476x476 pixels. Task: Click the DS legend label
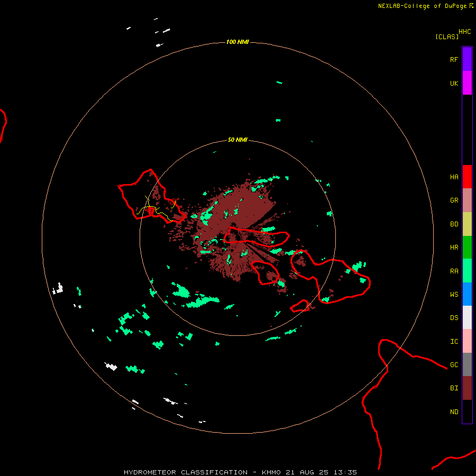pos(454,317)
